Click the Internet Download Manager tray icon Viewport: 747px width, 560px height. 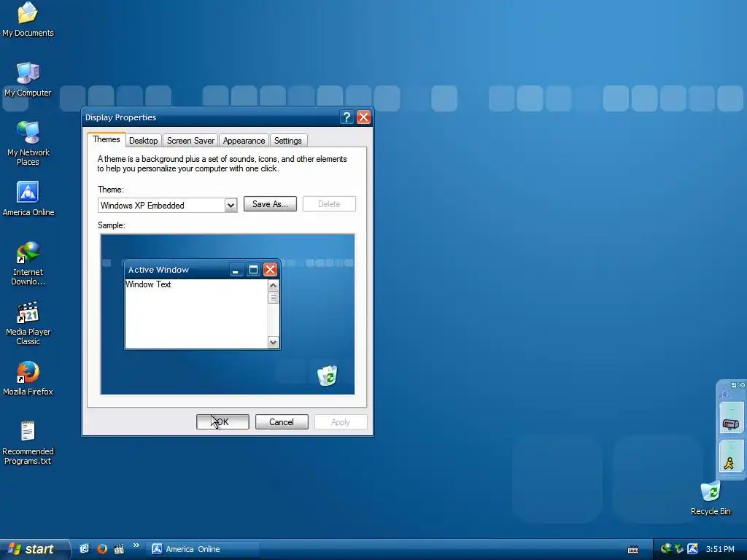(666, 548)
